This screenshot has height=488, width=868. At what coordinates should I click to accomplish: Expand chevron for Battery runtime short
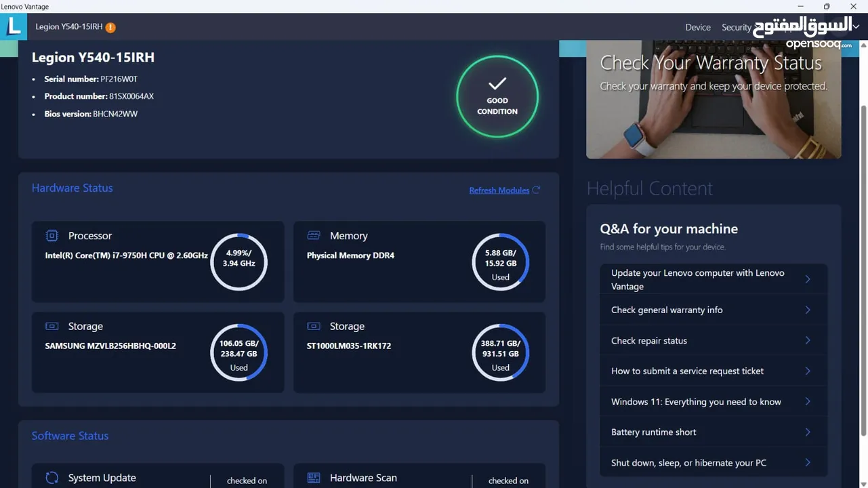click(807, 432)
